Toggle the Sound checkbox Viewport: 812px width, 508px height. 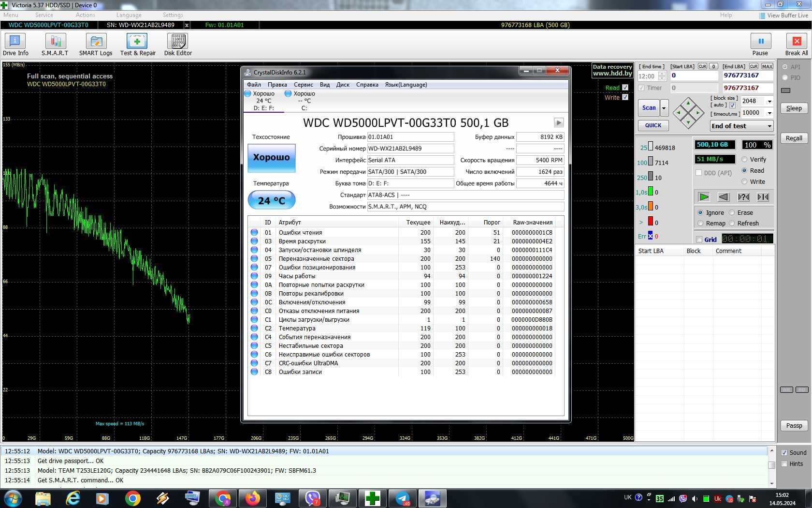click(x=784, y=453)
